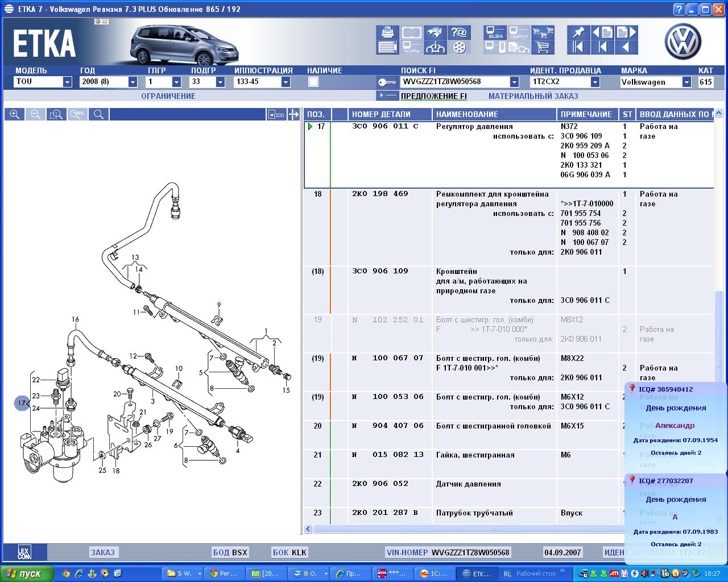Click the DEPOT icon
The height and width of the screenshot is (582, 728).
tap(519, 32)
